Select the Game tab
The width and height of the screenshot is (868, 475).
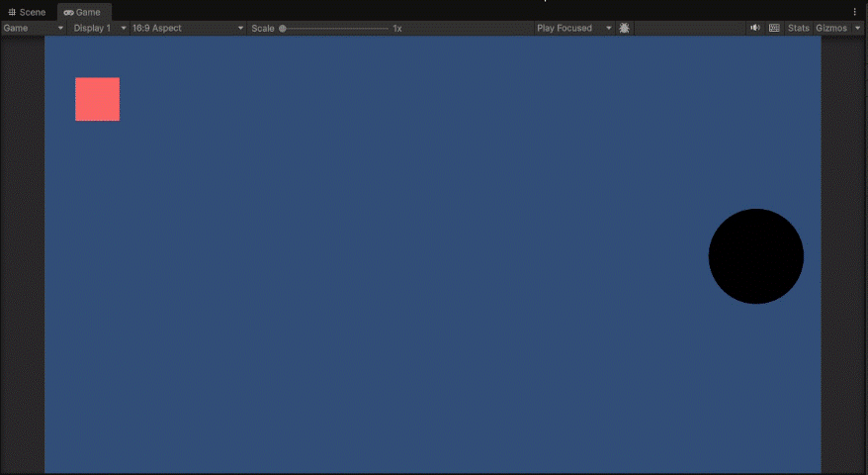[x=83, y=12]
